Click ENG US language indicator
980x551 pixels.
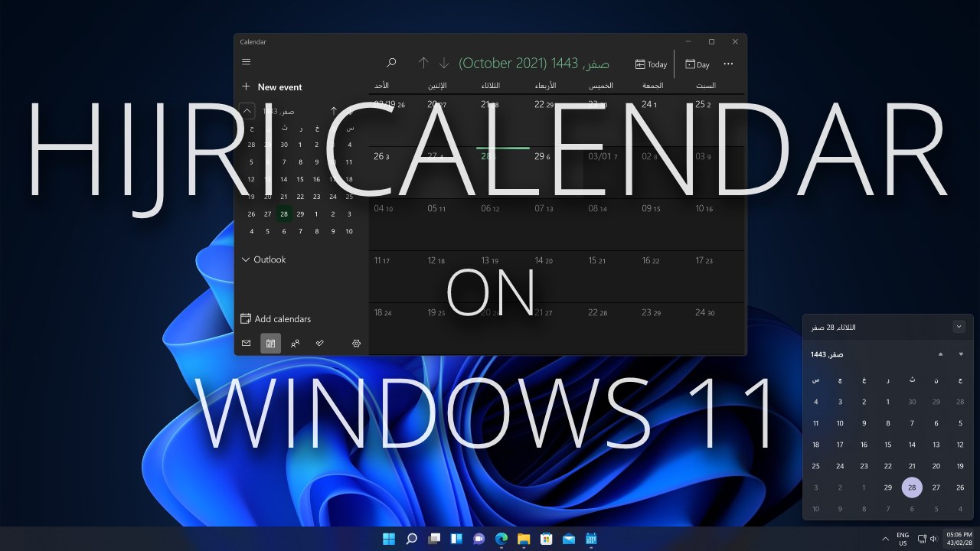(903, 539)
